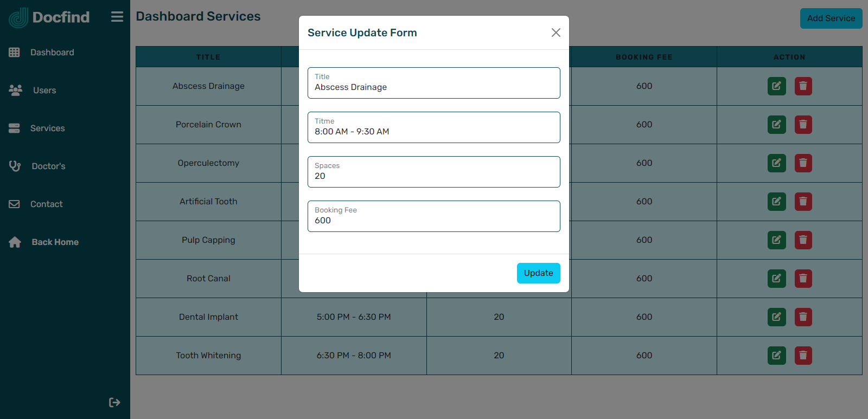
Task: Select the Root Canal title cell
Action: pyautogui.click(x=208, y=279)
